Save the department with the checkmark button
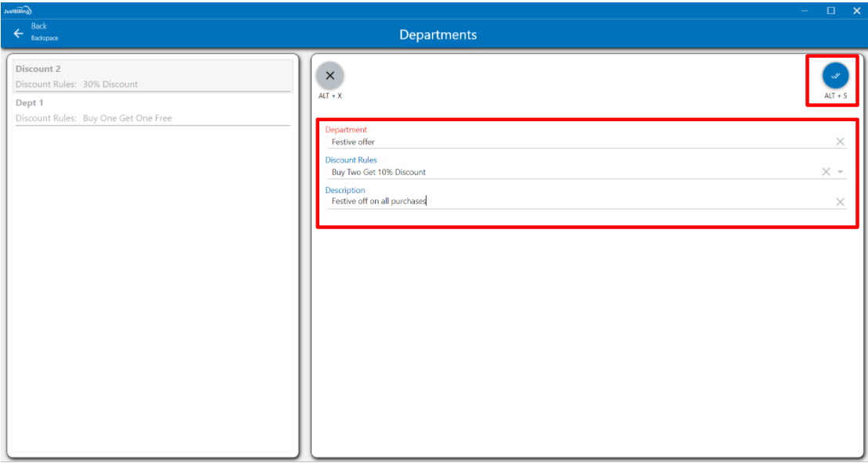This screenshot has width=868, height=463. [x=835, y=76]
